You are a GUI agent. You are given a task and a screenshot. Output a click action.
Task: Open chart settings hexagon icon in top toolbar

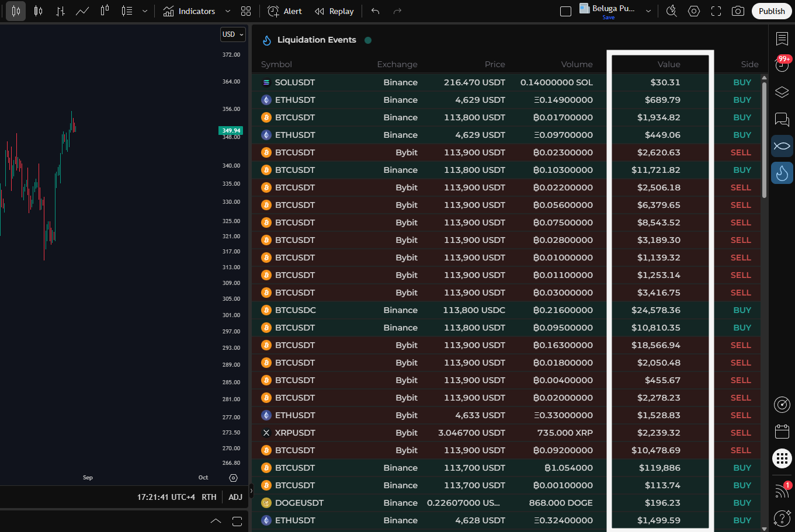click(694, 11)
